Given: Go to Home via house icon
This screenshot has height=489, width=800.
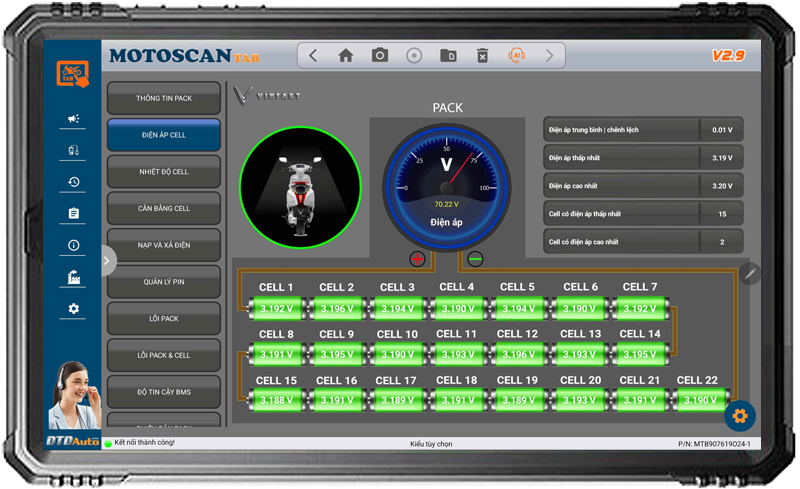Looking at the screenshot, I should [x=346, y=55].
